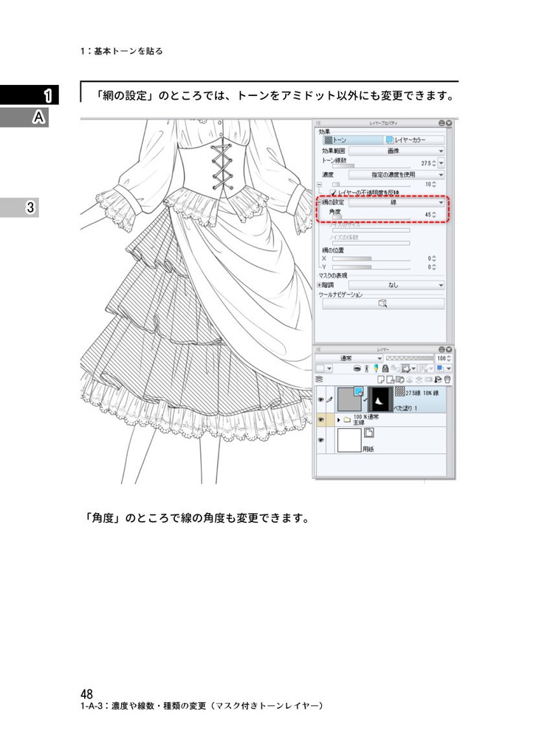Hide the 用紙 layer eye

coord(320,440)
